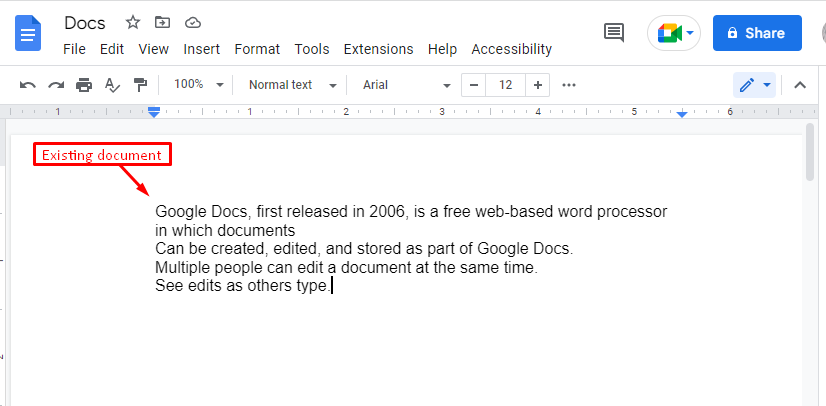
Task: Click the line starting 'Google Docs, first released'
Action: (x=411, y=212)
